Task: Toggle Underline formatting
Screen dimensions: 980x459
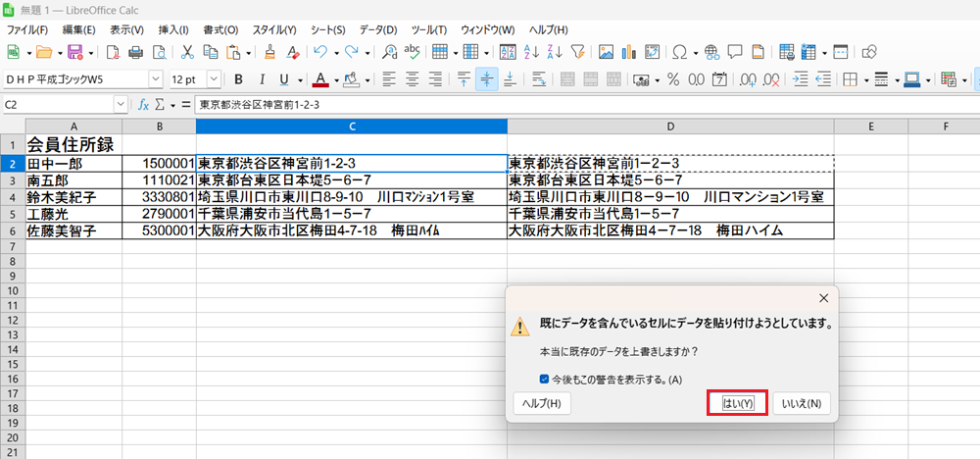Action: pos(284,79)
